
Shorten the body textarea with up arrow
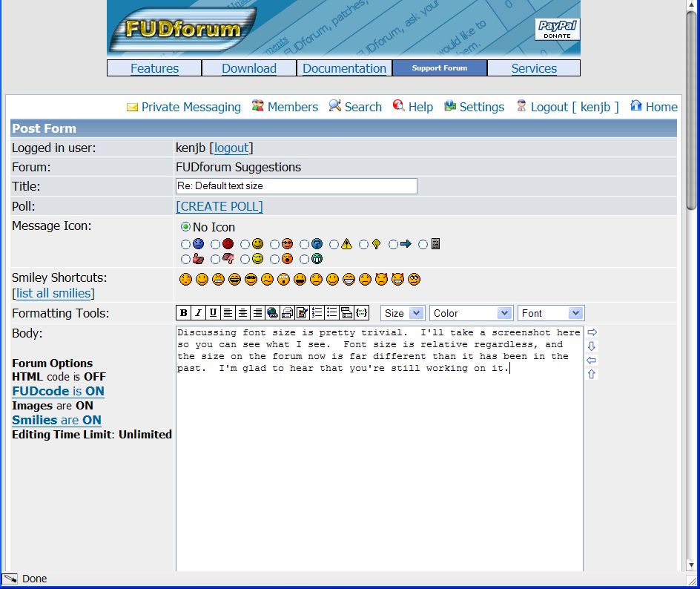coord(592,374)
